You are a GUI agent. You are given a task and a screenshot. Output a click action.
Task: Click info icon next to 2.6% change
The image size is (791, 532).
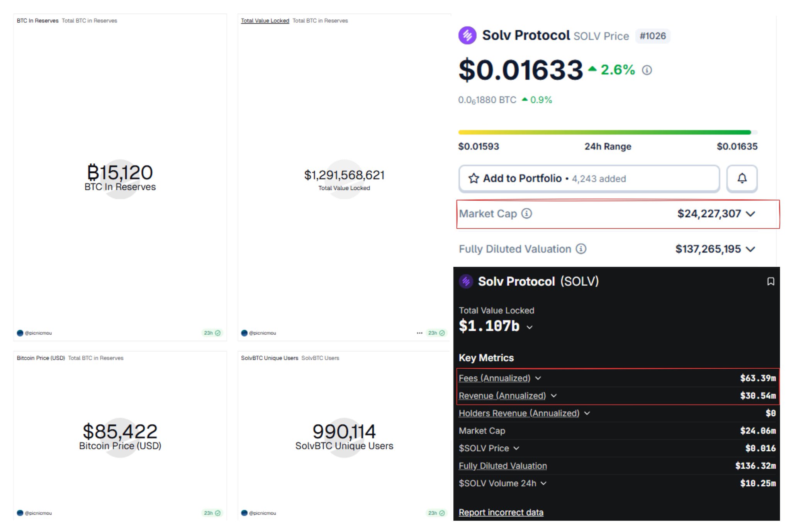(x=647, y=70)
